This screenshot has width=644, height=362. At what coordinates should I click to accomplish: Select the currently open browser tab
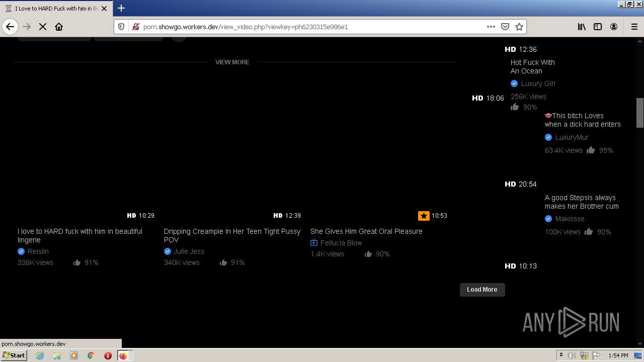55,9
